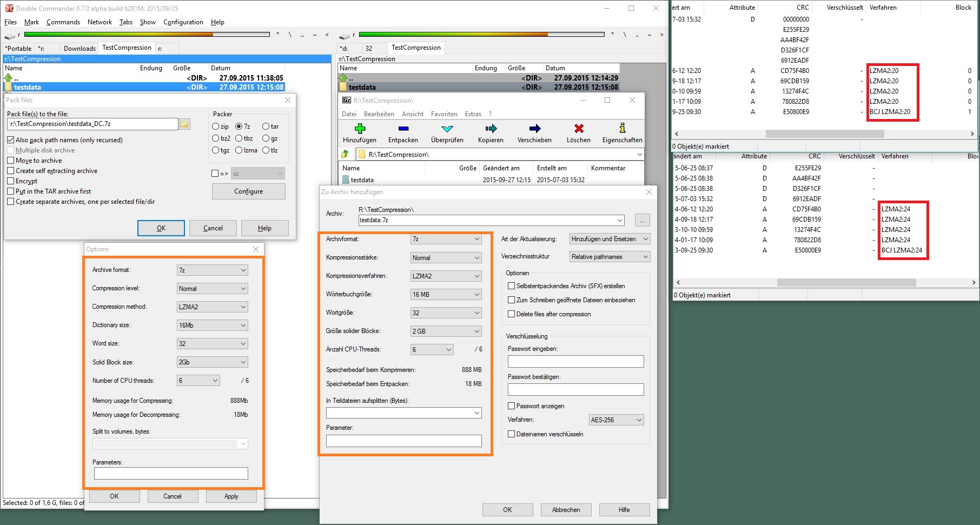Click the Löschen red X icon

(579, 129)
